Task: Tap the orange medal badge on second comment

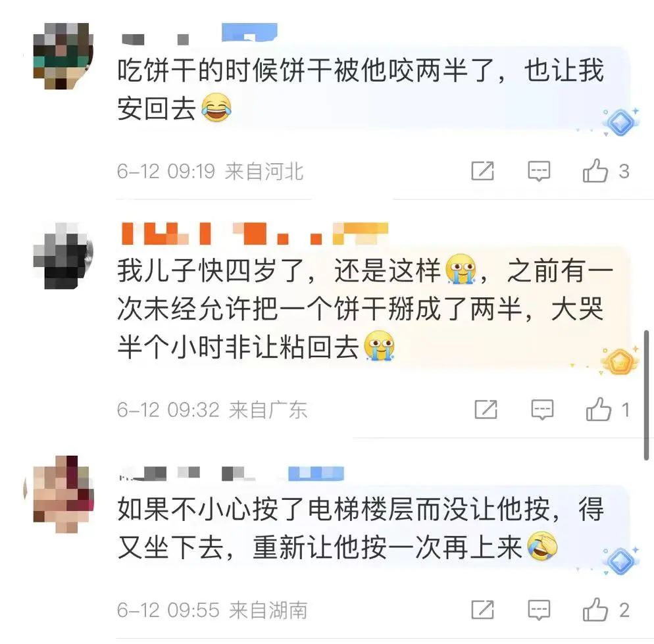Action: 620,361
